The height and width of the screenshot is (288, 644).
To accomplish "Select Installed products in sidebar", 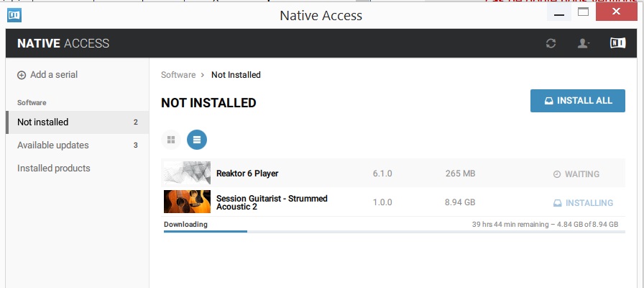I will click(77, 168).
